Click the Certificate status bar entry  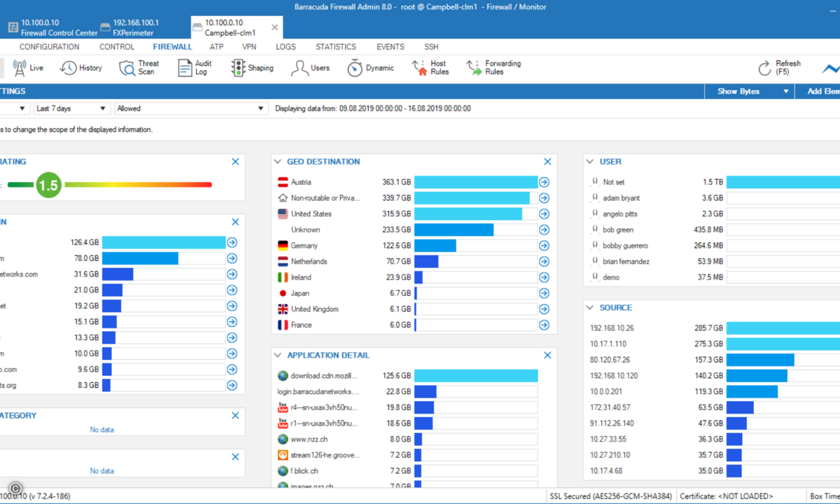tap(727, 496)
